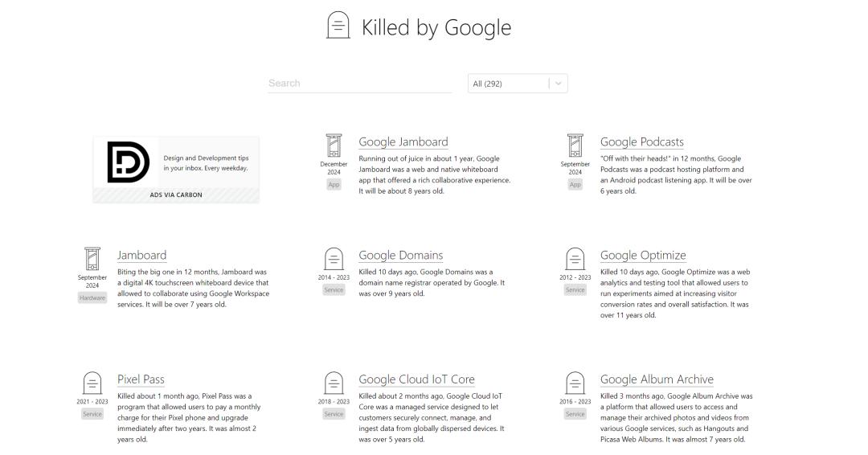Click the tombstone icon next to Google Optimize

pos(575,259)
